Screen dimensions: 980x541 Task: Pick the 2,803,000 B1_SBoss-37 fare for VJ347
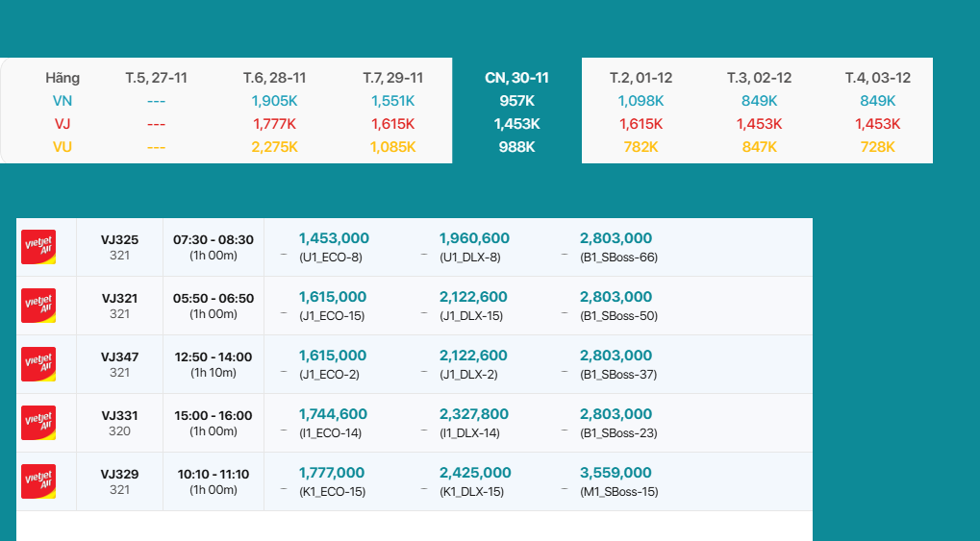(x=616, y=364)
